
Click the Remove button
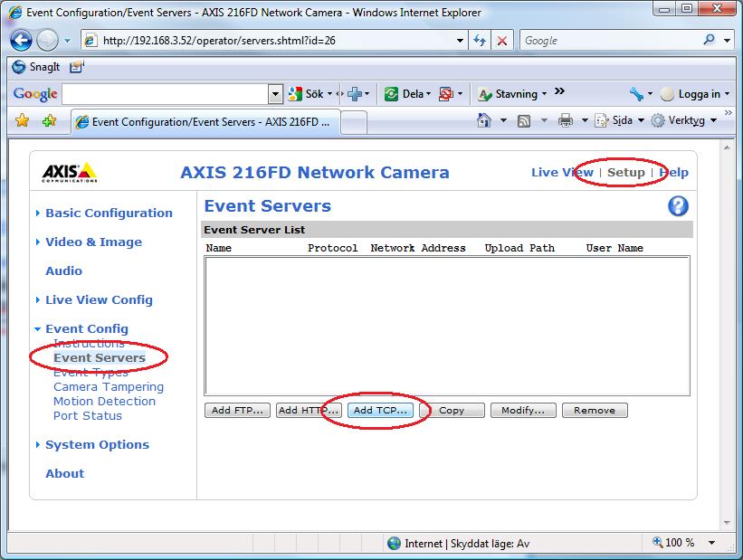click(x=595, y=411)
